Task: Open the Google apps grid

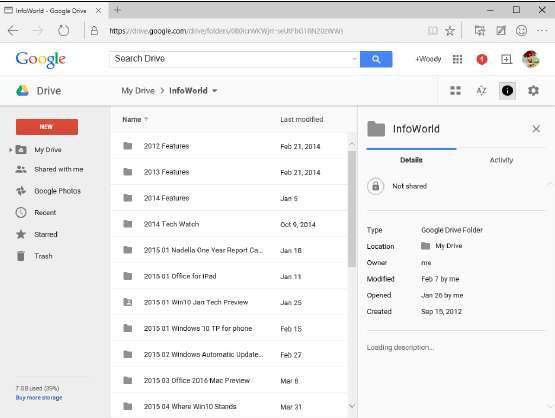Action: [x=457, y=59]
